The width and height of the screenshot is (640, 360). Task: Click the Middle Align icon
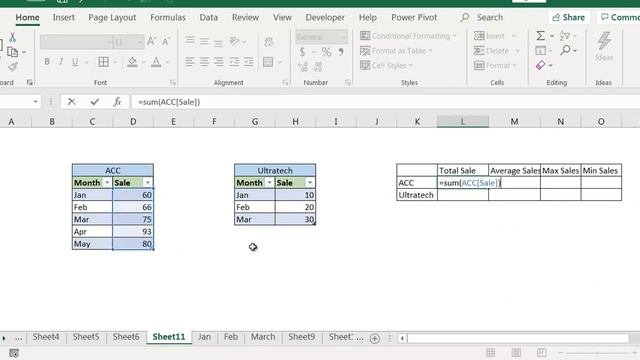(204, 41)
